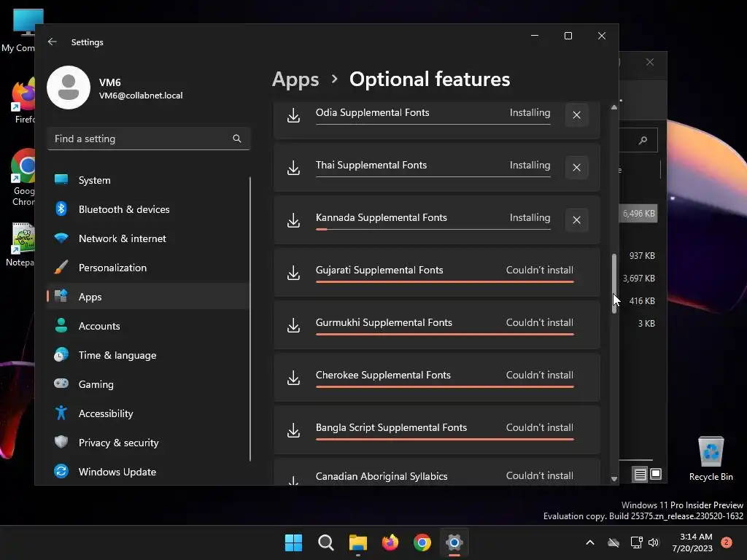This screenshot has height=560, width=747.
Task: Launch Chrome from the taskbar
Action: tap(422, 542)
